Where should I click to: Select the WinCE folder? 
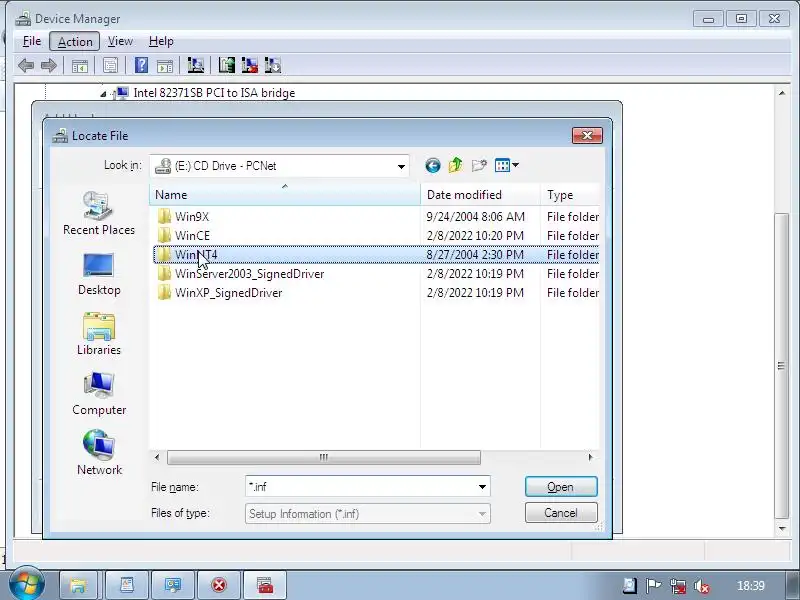(192, 236)
